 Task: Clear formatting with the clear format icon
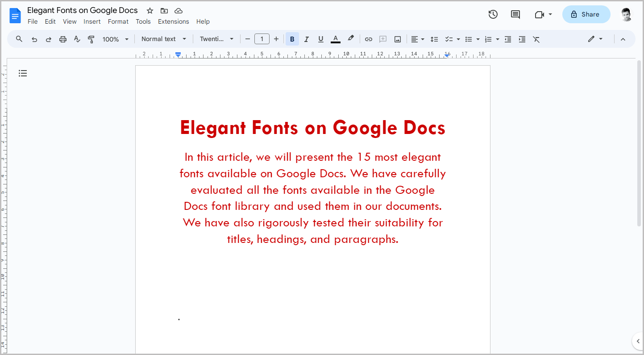pyautogui.click(x=536, y=39)
